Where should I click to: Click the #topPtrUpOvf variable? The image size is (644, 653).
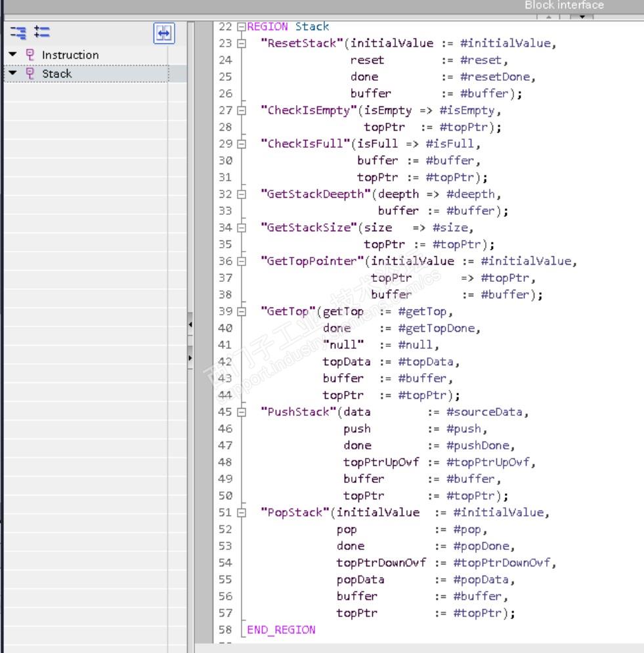coord(488,462)
